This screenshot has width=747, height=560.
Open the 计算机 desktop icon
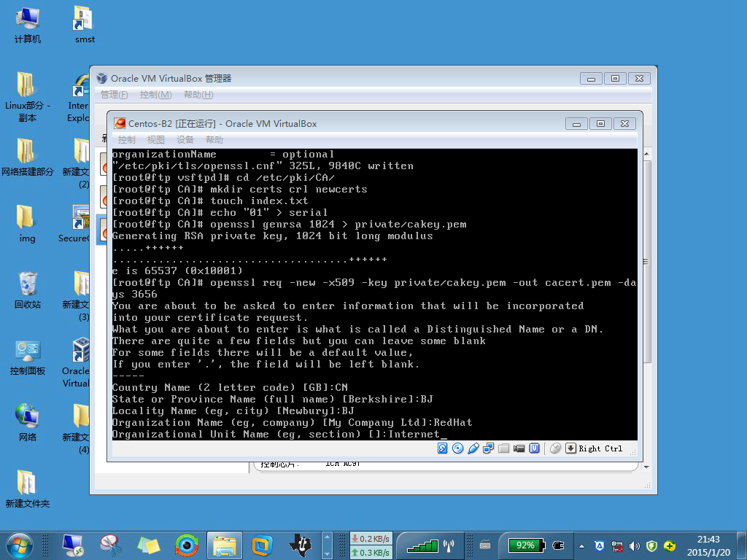coord(27,25)
